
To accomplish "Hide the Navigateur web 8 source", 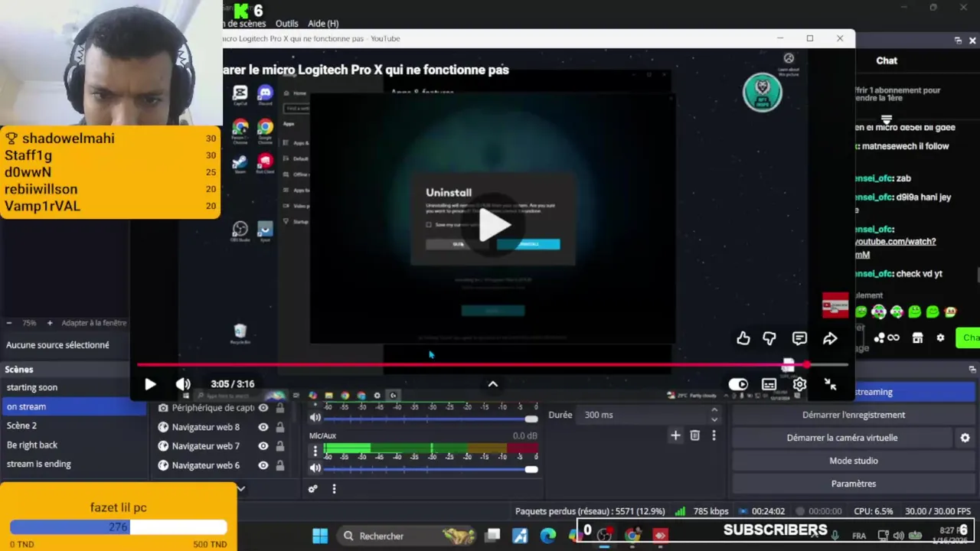I will (263, 427).
